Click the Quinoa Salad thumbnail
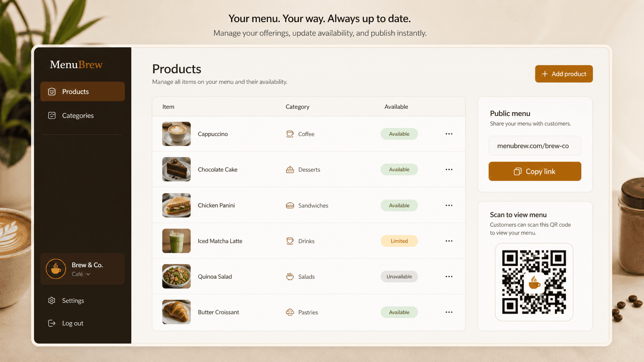Image resolution: width=644 pixels, height=362 pixels. [176, 277]
